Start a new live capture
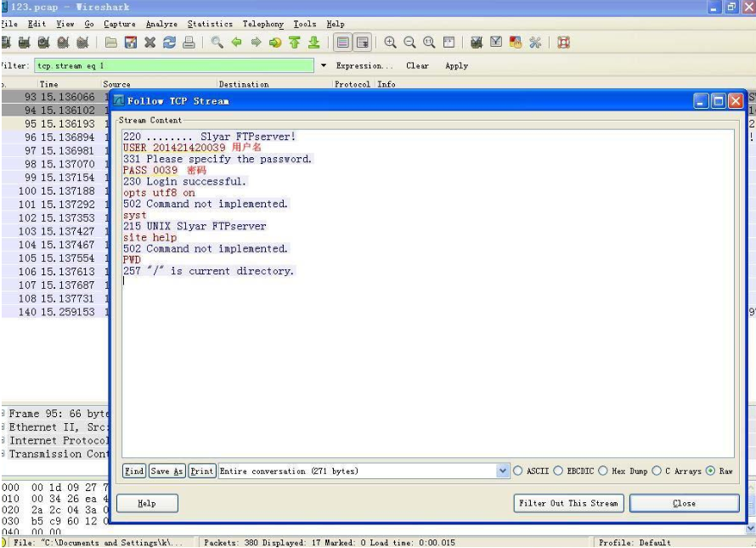 tap(43, 42)
